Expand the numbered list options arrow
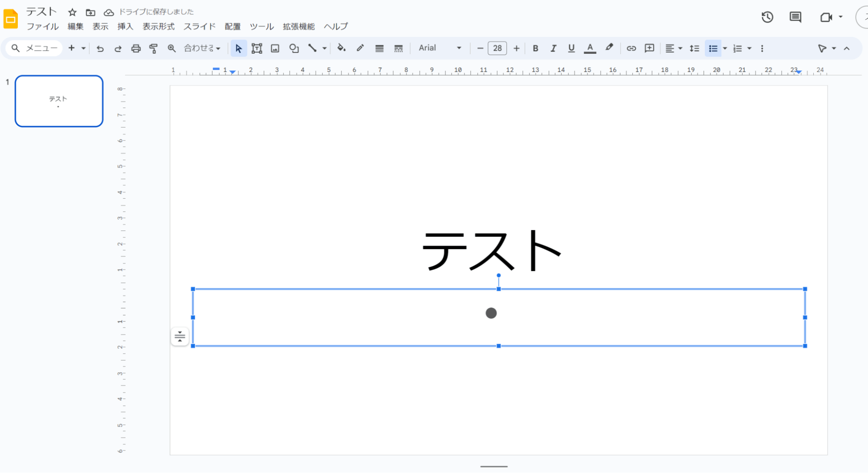This screenshot has width=868, height=473. [749, 48]
